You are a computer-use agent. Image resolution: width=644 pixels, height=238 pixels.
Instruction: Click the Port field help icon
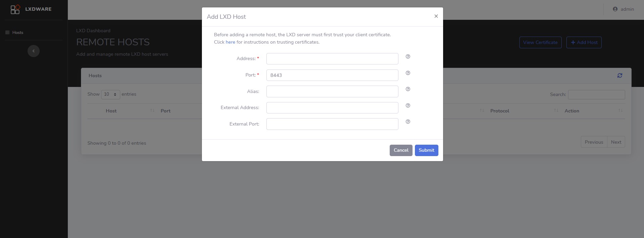(x=408, y=73)
